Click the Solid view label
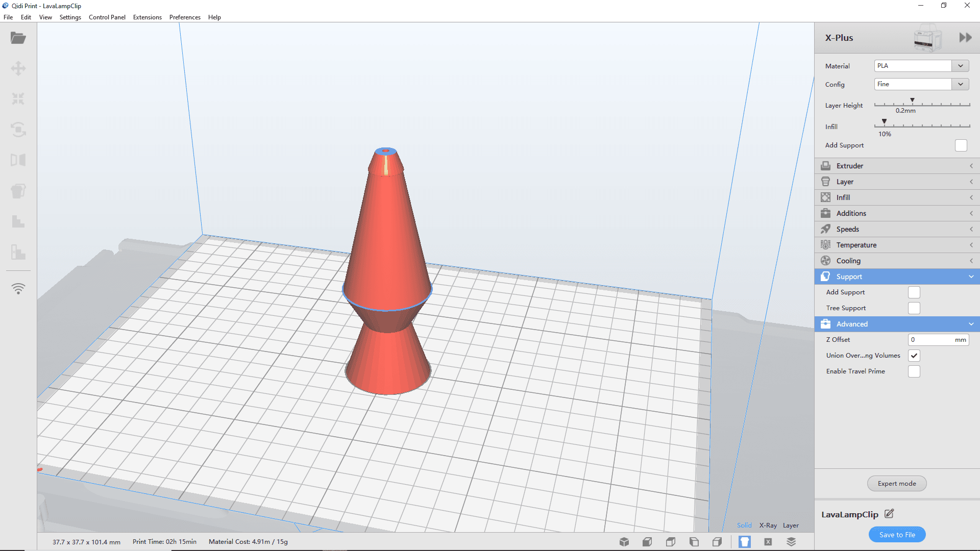Screen dimensions: 980x551 point(744,525)
